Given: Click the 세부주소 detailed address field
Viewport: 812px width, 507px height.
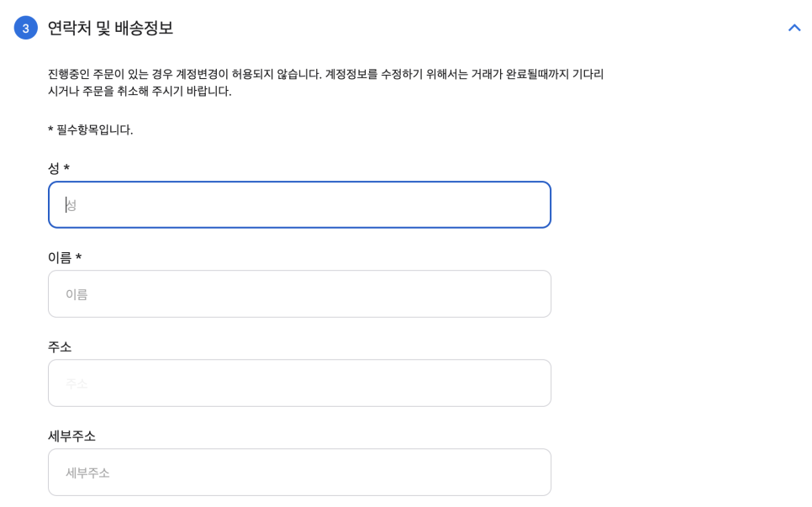Looking at the screenshot, I should point(299,472).
